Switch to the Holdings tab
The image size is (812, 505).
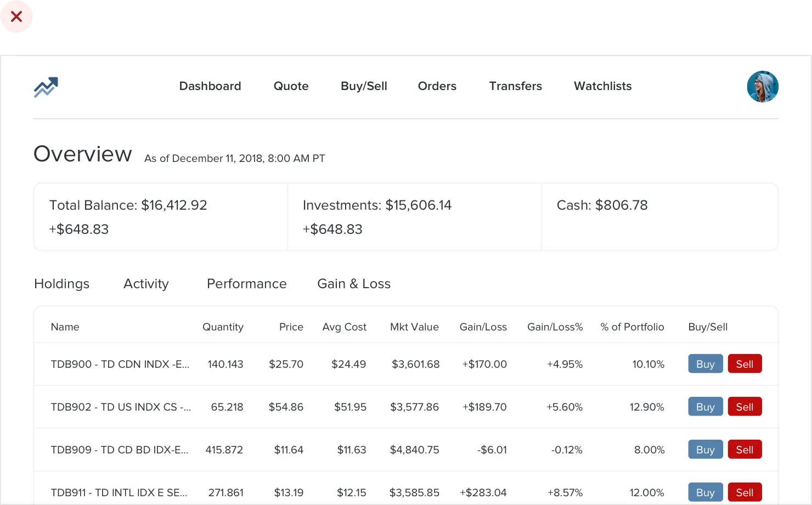pyautogui.click(x=61, y=284)
